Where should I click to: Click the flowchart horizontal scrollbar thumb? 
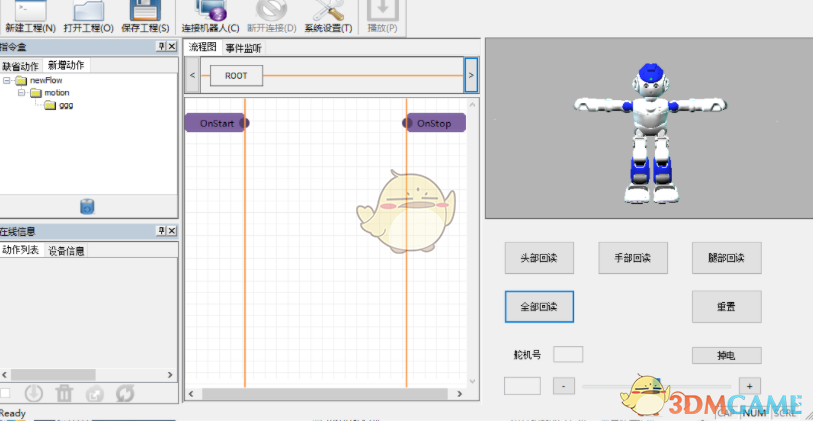[325, 394]
